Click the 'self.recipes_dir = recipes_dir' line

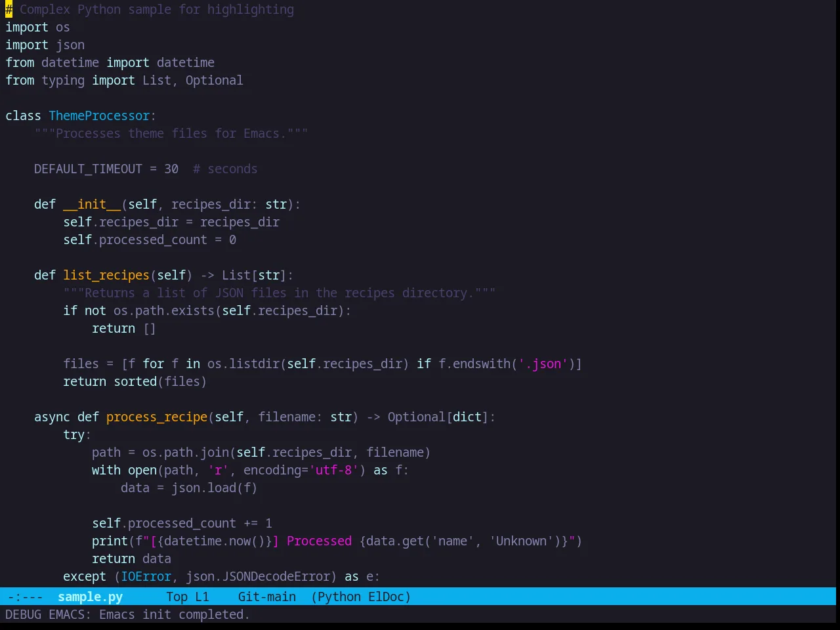pos(171,222)
